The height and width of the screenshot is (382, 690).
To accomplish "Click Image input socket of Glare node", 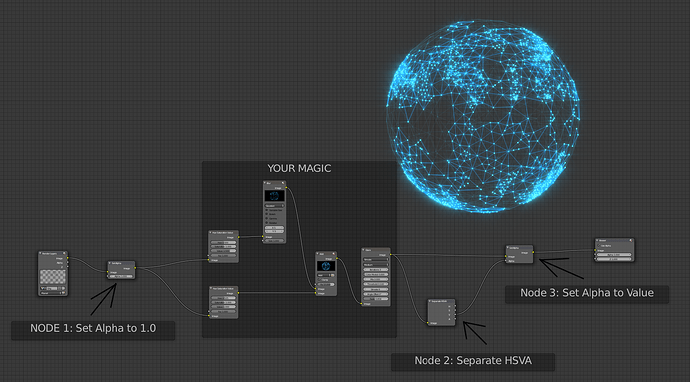I will 361,303.
